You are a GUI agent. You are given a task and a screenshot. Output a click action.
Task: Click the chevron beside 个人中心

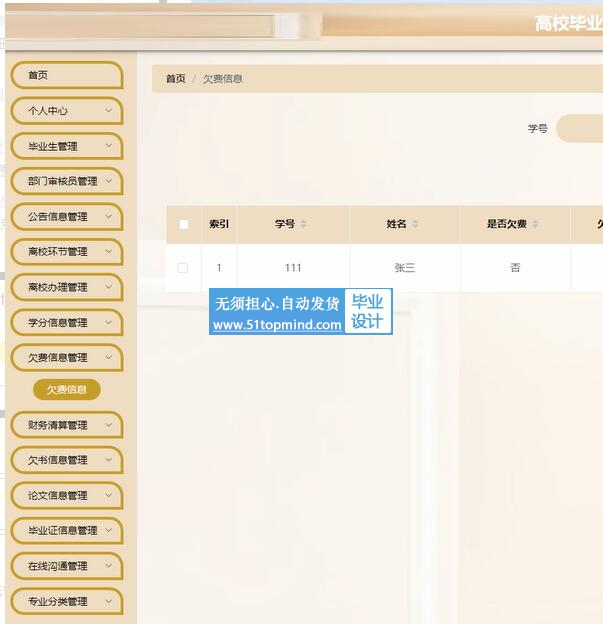108,111
